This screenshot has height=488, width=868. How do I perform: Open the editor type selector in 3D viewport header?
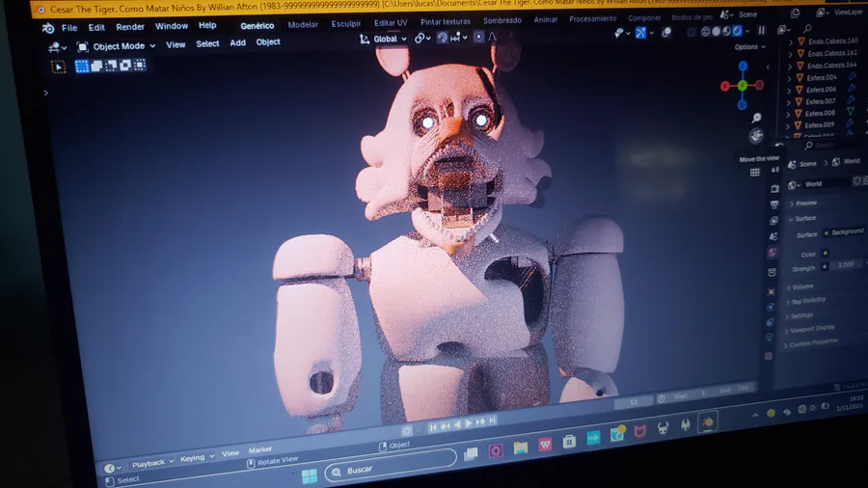[57, 48]
